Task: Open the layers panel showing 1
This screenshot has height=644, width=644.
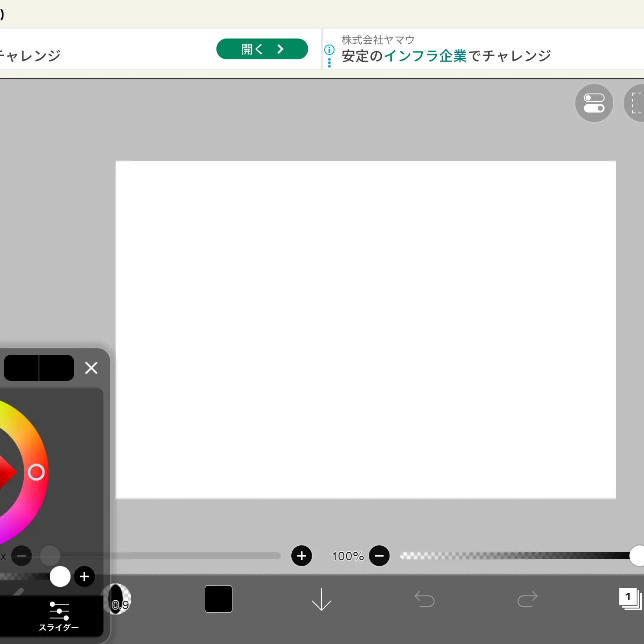Action: tap(631, 599)
